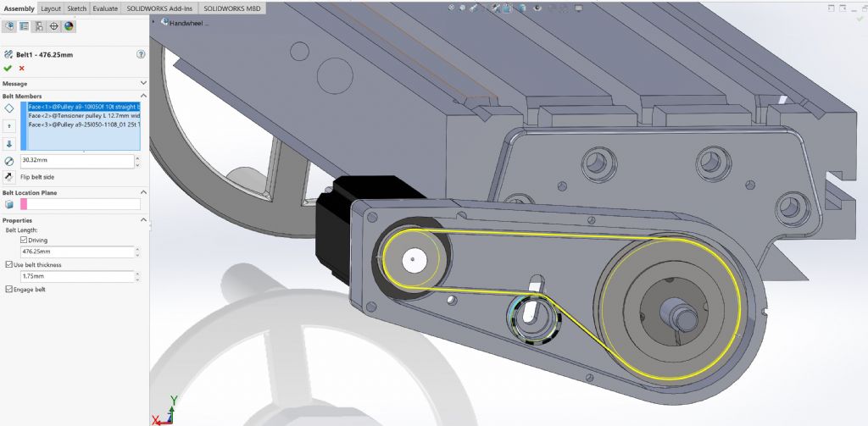
Task: Accept using confirmation corner checkmark
Action: tap(860, 19)
